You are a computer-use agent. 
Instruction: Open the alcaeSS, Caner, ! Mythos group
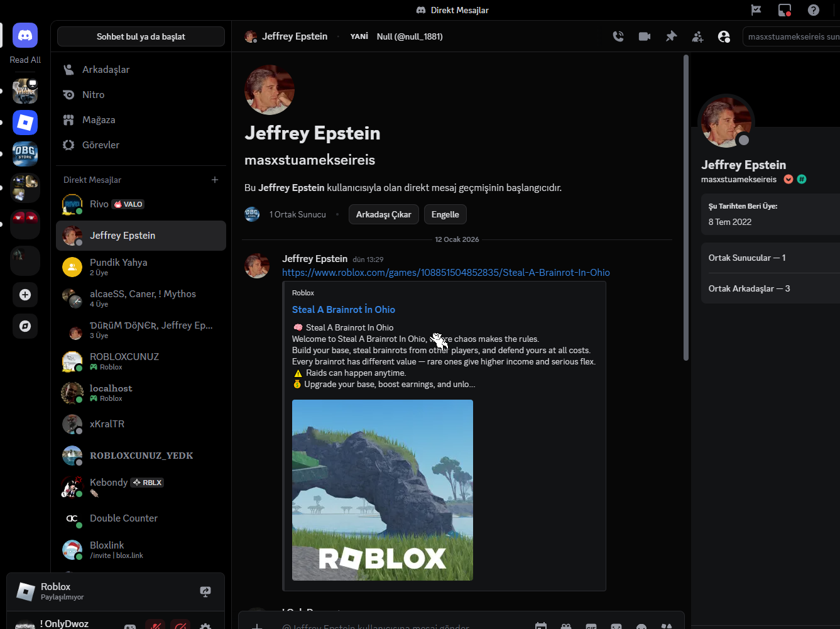(x=141, y=298)
